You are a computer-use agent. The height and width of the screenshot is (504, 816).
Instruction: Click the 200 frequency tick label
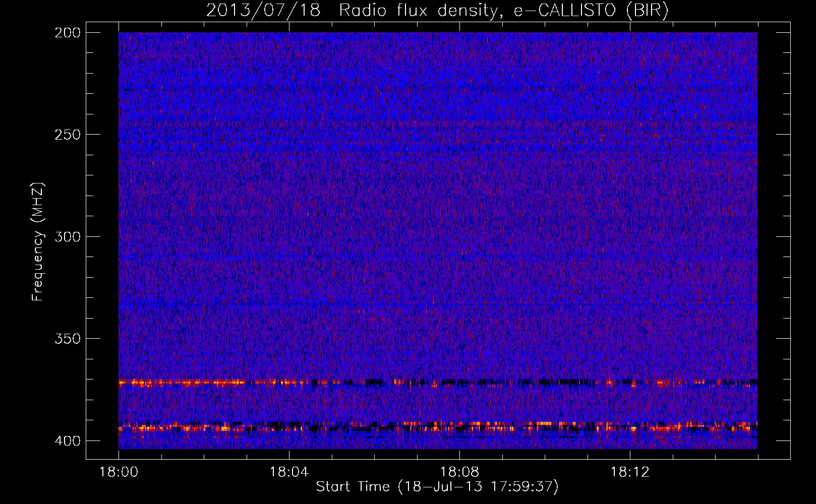(67, 33)
